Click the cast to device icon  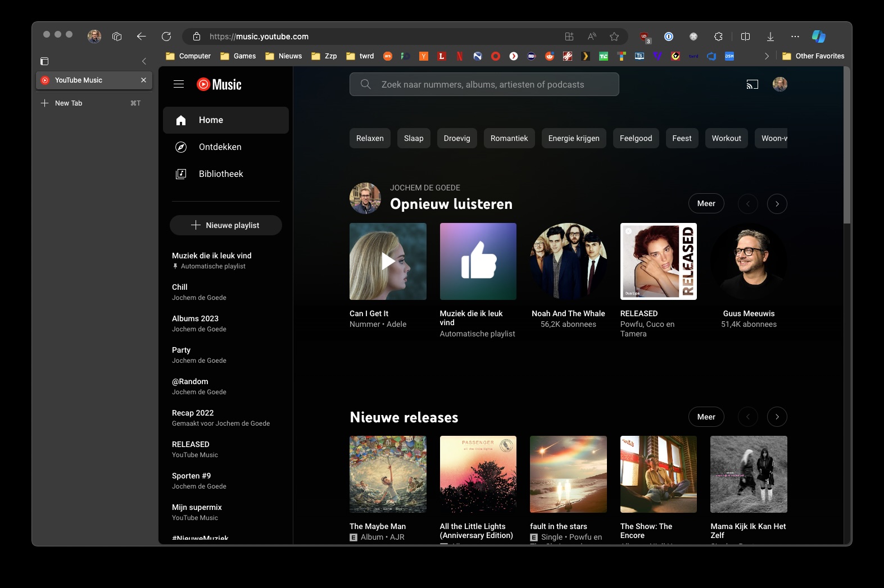[x=752, y=84]
